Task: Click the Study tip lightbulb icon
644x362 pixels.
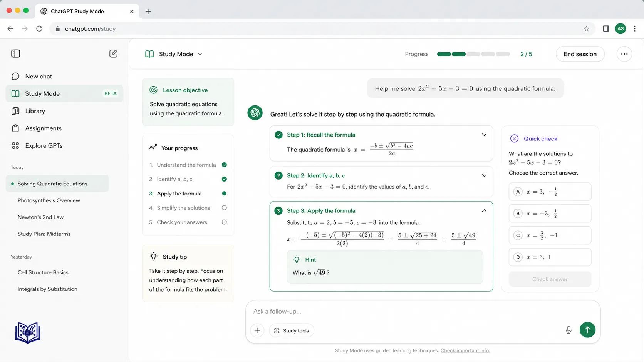Action: 154,256
